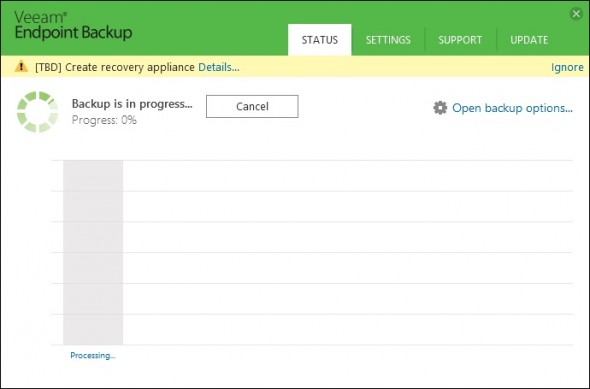Click the yellow warning triangle icon
Screen dimensions: 590x389
point(21,67)
